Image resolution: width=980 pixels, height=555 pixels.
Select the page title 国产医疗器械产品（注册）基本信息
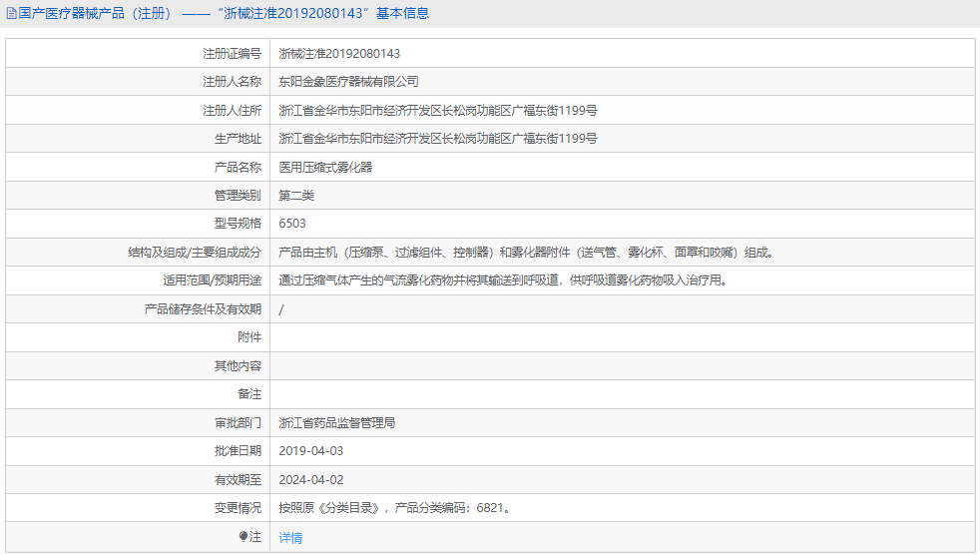pyautogui.click(x=224, y=13)
